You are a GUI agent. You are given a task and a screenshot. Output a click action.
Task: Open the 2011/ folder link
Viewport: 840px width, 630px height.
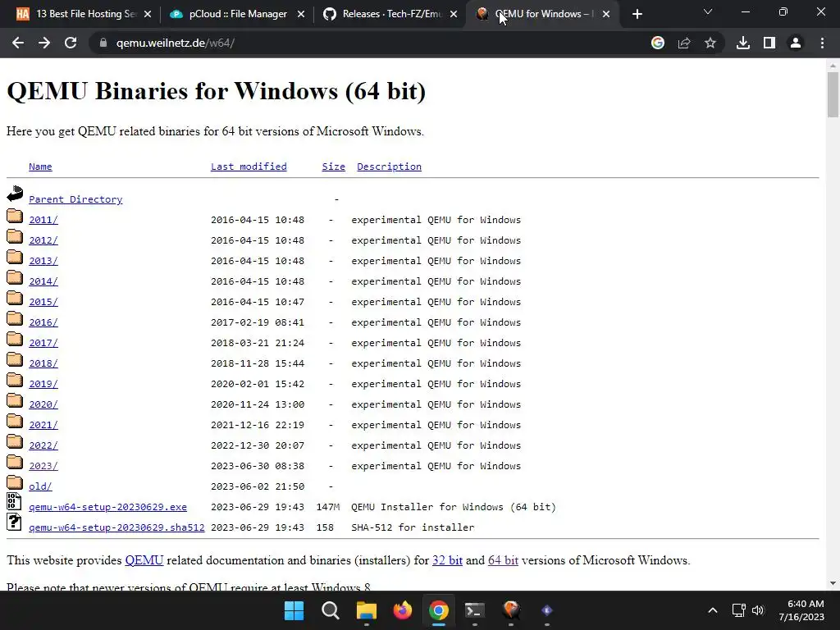click(x=43, y=220)
